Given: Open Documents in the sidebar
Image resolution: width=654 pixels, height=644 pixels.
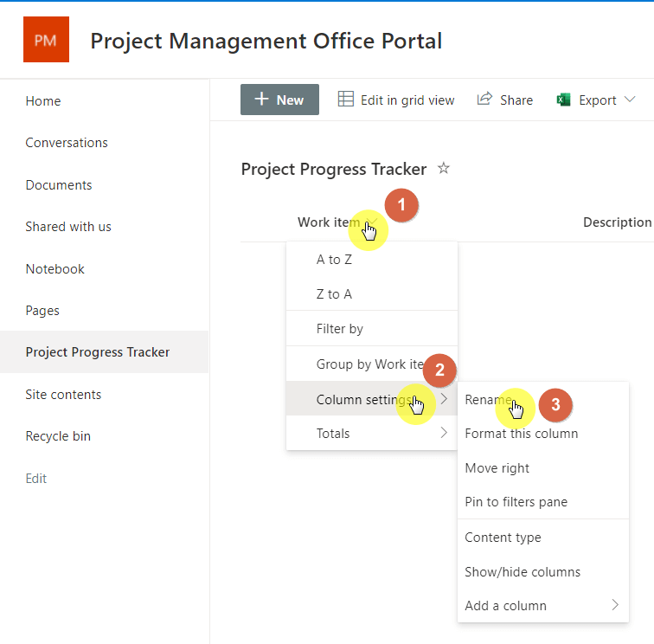Looking at the screenshot, I should pyautogui.click(x=59, y=185).
